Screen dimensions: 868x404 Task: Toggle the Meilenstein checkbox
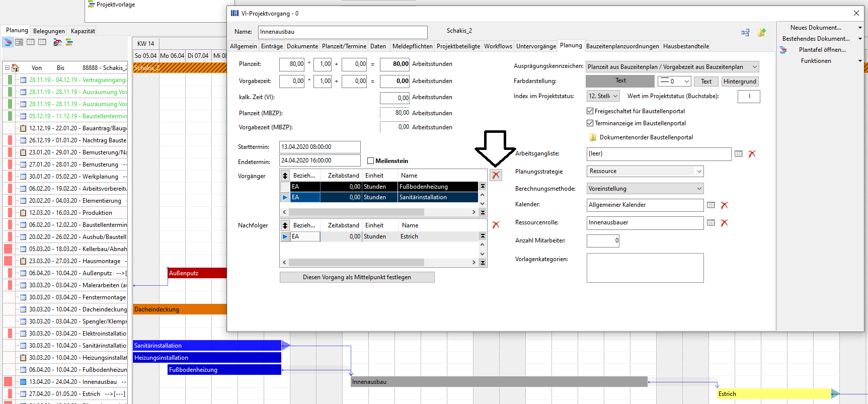(x=371, y=161)
